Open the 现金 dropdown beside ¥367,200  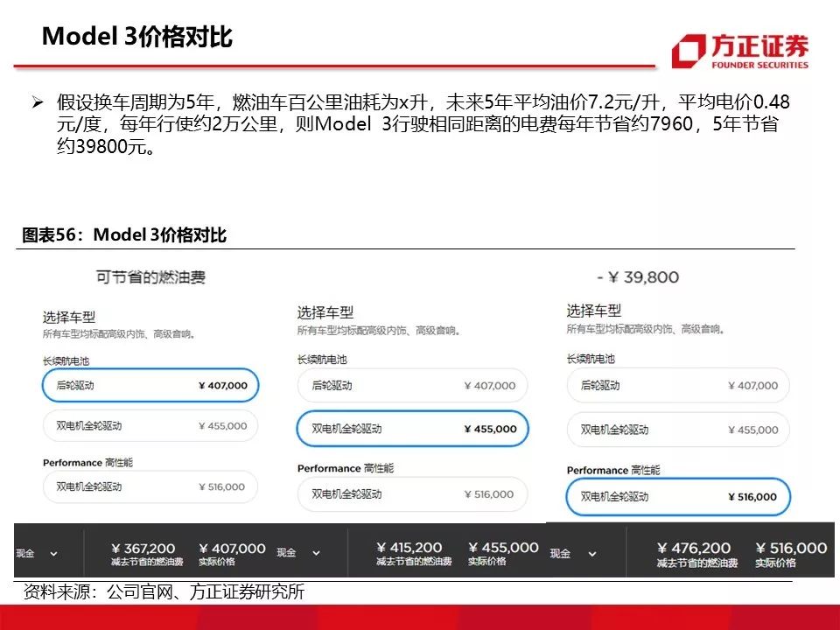click(x=37, y=553)
